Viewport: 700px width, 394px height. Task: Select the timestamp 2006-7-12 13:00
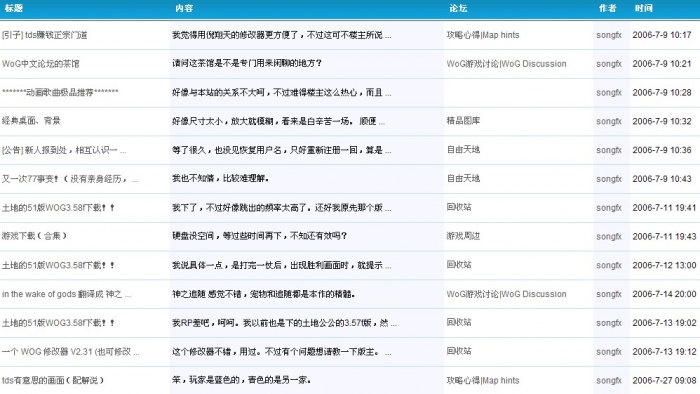click(x=664, y=265)
